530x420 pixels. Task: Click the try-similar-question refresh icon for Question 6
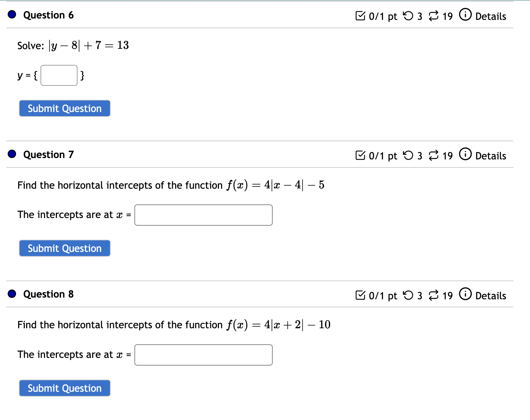(x=433, y=16)
